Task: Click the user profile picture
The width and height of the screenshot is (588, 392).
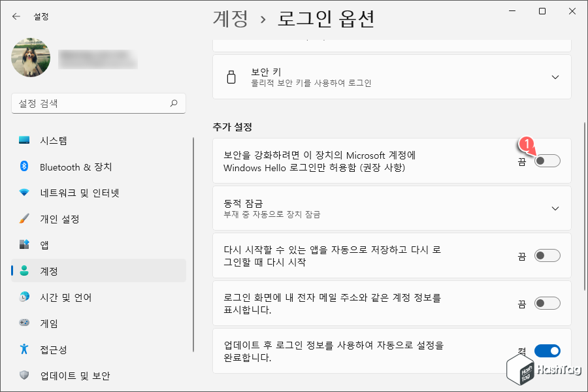Action: (31, 58)
